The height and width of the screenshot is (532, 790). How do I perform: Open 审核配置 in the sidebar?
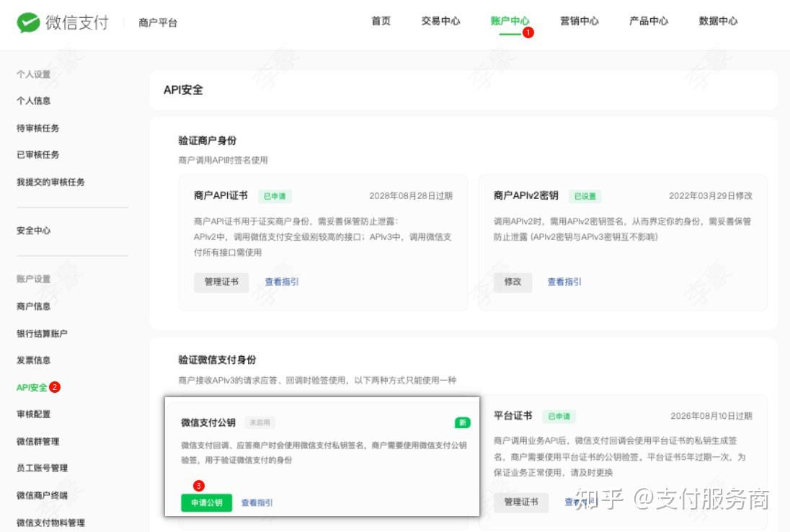point(33,414)
